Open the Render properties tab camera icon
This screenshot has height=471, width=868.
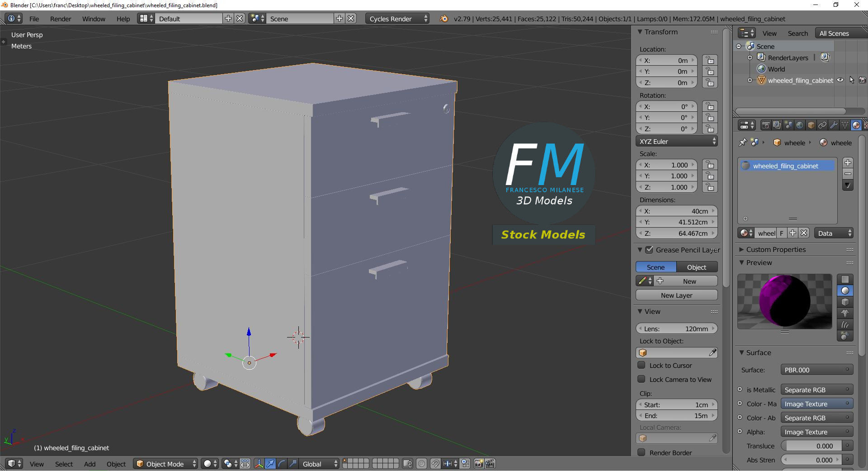[766, 125]
